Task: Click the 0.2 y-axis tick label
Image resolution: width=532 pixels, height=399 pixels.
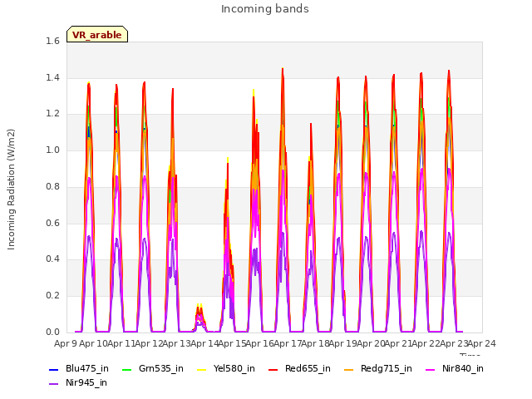Action: [x=52, y=296]
